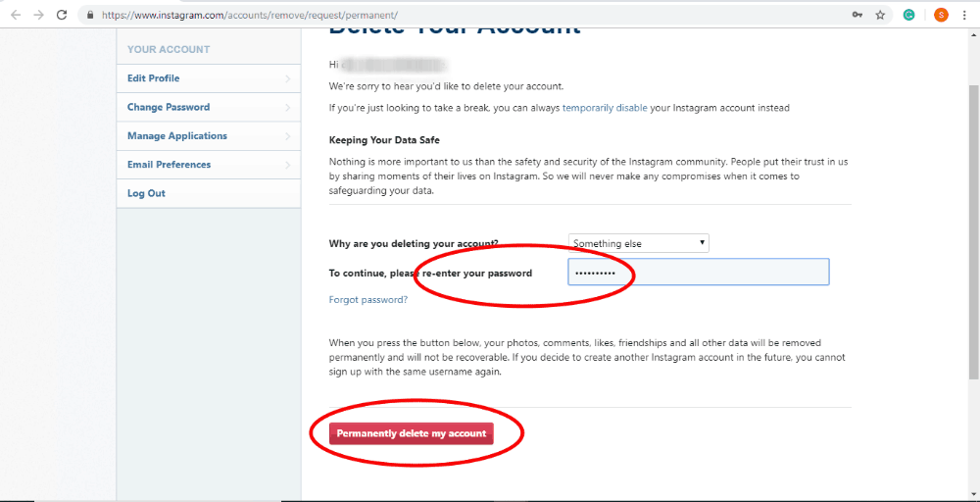The height and width of the screenshot is (502, 980).
Task: Click the chevron beside Change Password
Action: point(287,108)
